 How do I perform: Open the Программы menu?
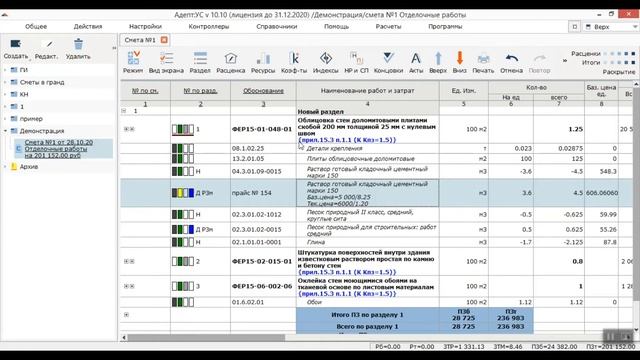pyautogui.click(x=445, y=27)
